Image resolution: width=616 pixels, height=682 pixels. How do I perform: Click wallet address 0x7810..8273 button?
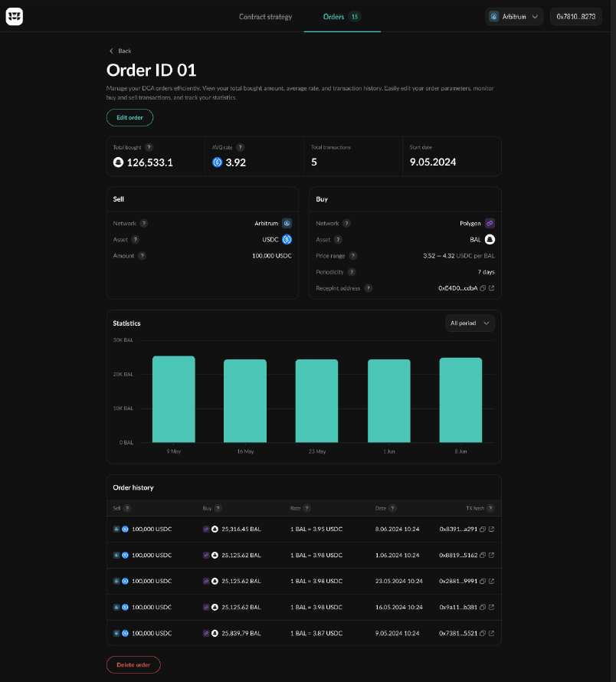[x=576, y=17]
